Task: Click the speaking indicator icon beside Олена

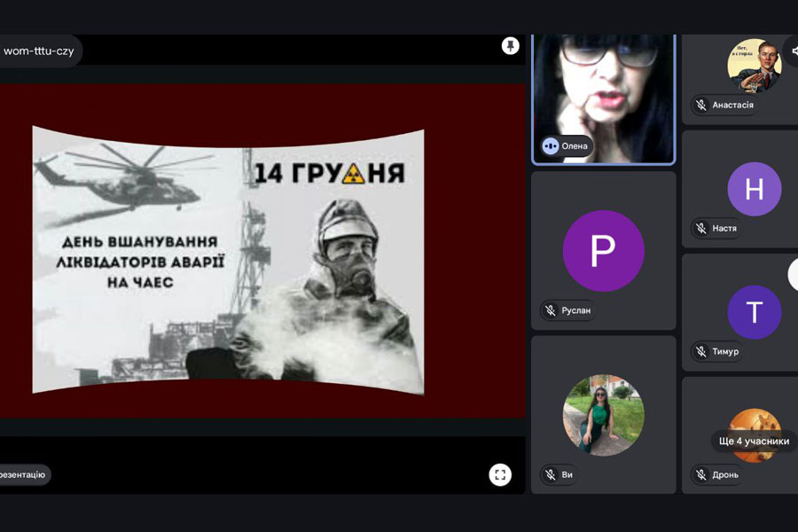Action: [x=550, y=146]
